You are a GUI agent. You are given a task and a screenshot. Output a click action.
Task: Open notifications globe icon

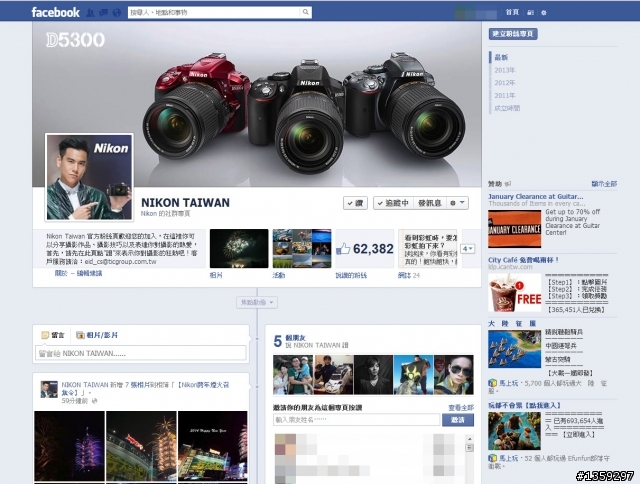coord(117,13)
